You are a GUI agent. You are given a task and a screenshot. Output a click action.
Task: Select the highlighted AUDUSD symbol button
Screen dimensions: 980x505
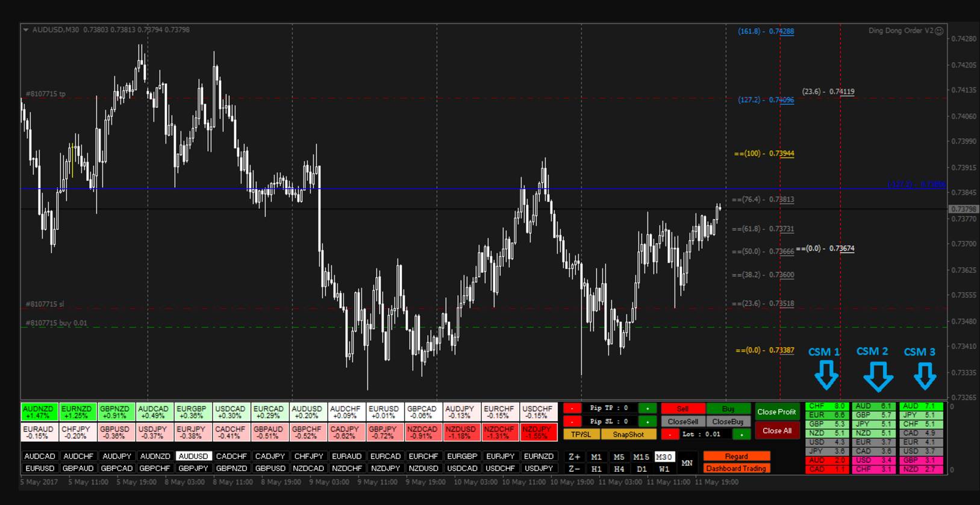coord(193,457)
